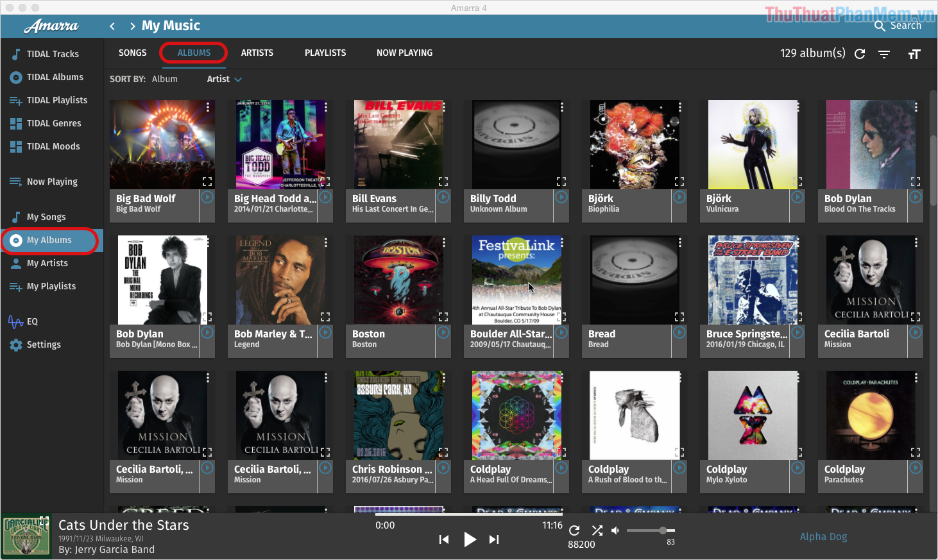Mute the audio output

615,530
